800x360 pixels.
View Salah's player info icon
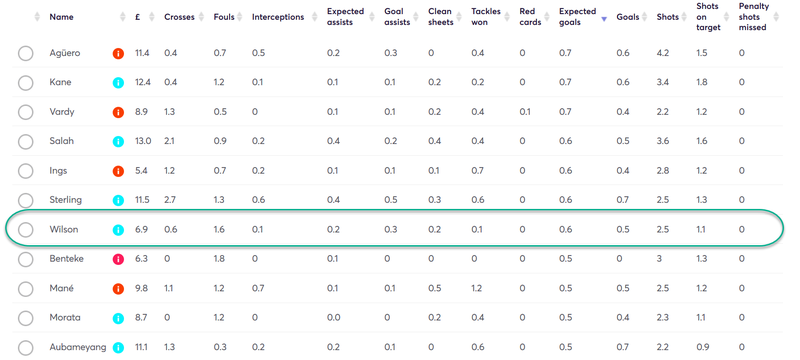pyautogui.click(x=118, y=142)
